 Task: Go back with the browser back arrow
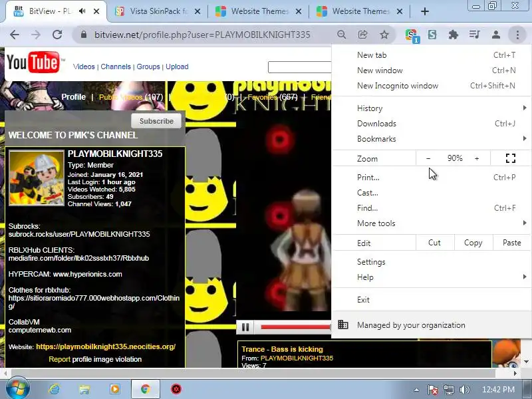[x=15, y=35]
